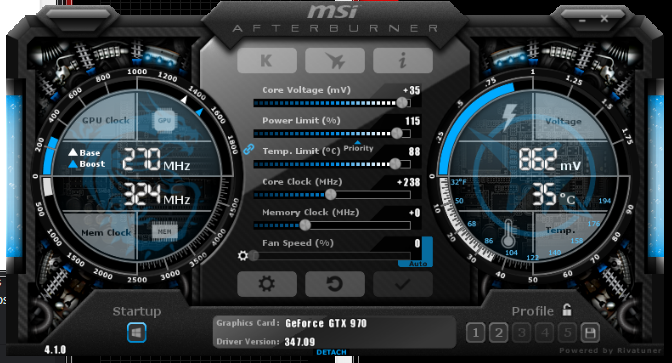Click the Core Clock +238 value

tap(408, 182)
